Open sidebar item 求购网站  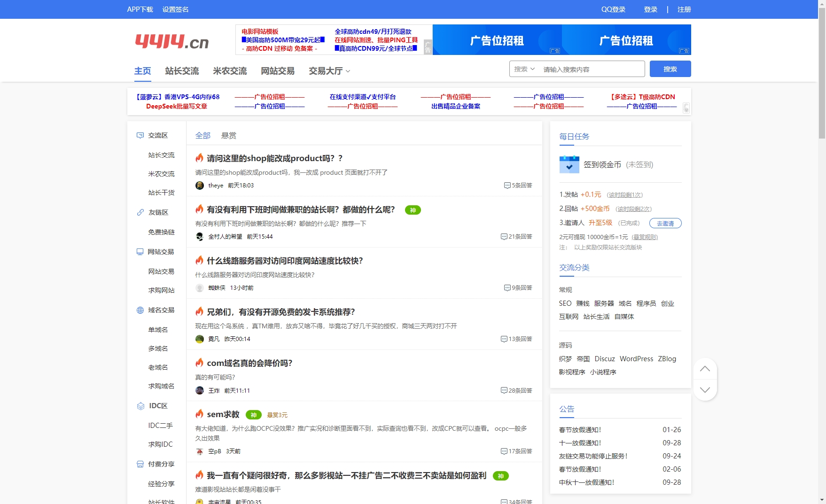161,290
